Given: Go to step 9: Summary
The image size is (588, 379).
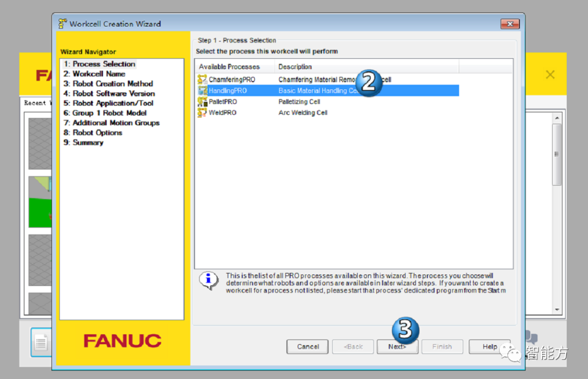Looking at the screenshot, I should (x=83, y=143).
